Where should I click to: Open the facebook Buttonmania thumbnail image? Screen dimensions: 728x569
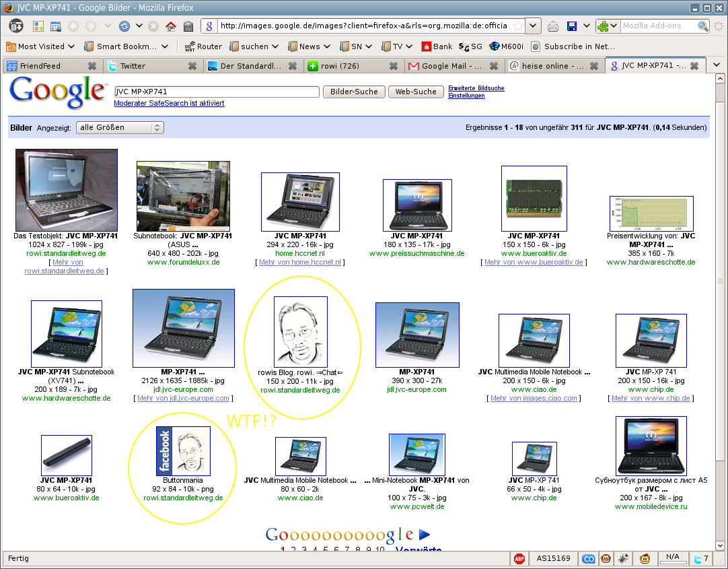click(183, 451)
